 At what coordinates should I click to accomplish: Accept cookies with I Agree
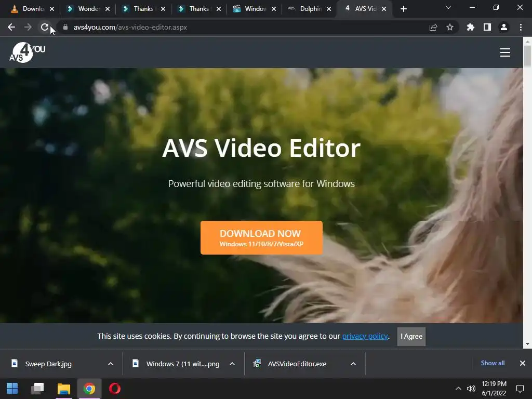[411, 336]
